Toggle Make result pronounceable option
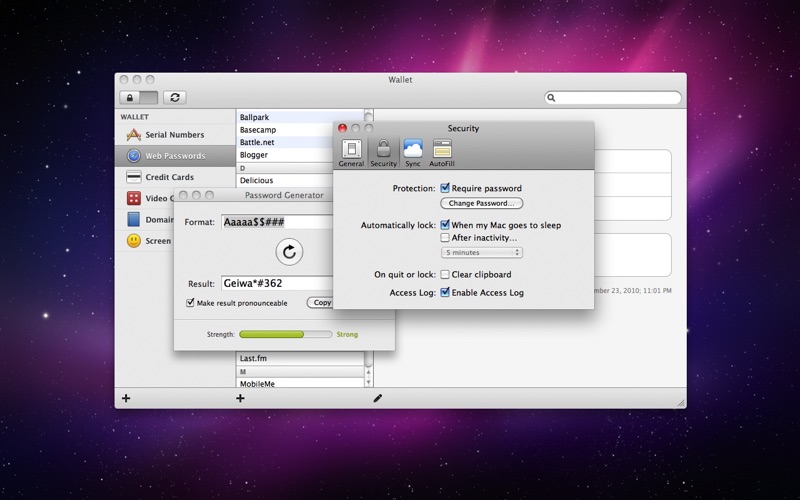 pyautogui.click(x=191, y=302)
